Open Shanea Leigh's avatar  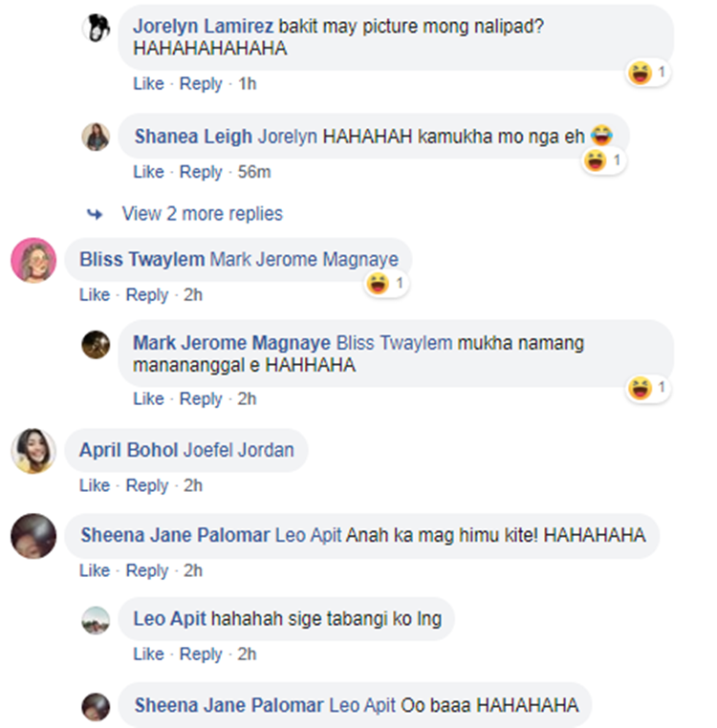(96, 137)
